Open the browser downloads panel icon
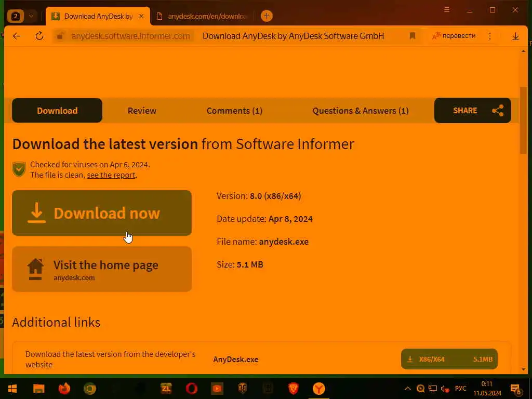The width and height of the screenshot is (532, 399). (515, 36)
